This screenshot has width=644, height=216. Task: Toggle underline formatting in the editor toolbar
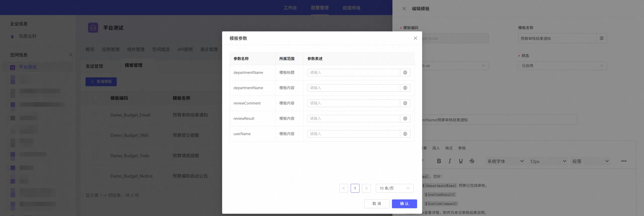coord(461,161)
